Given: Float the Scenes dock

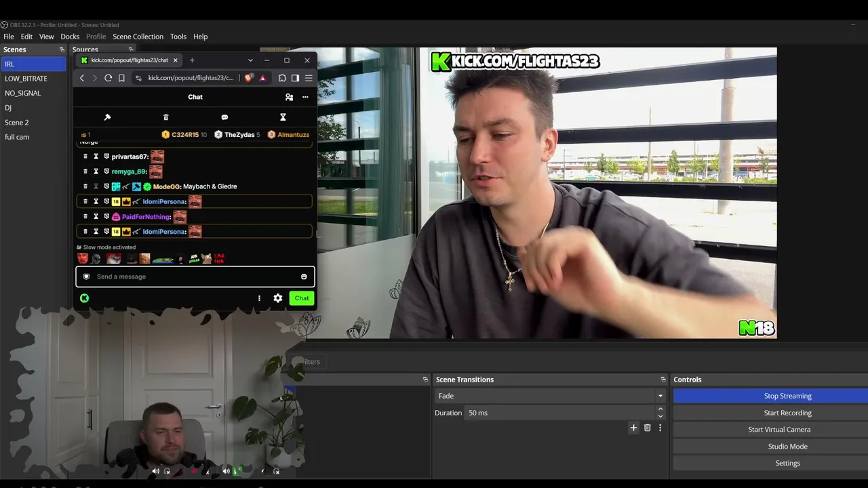Looking at the screenshot, I should (x=62, y=49).
